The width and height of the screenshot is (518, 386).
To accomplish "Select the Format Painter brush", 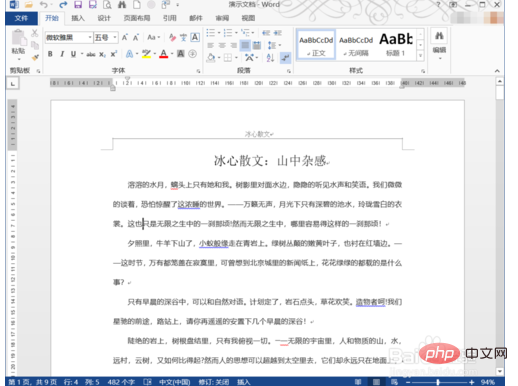I will [x=35, y=57].
